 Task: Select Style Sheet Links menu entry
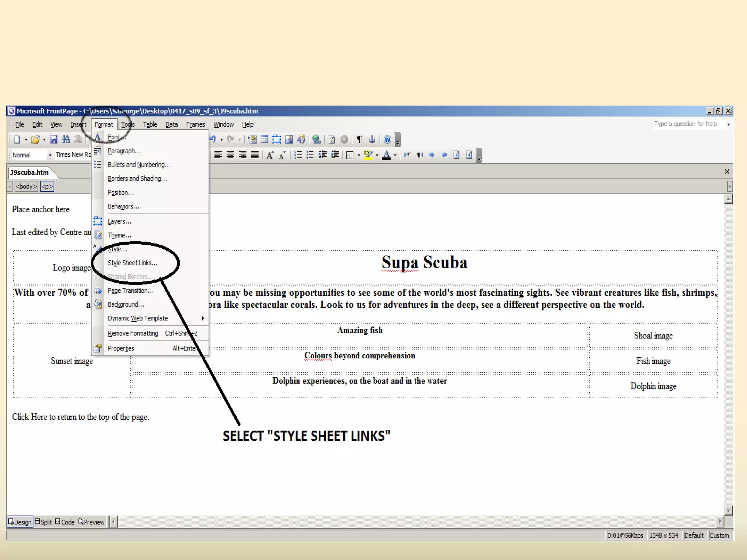133,263
